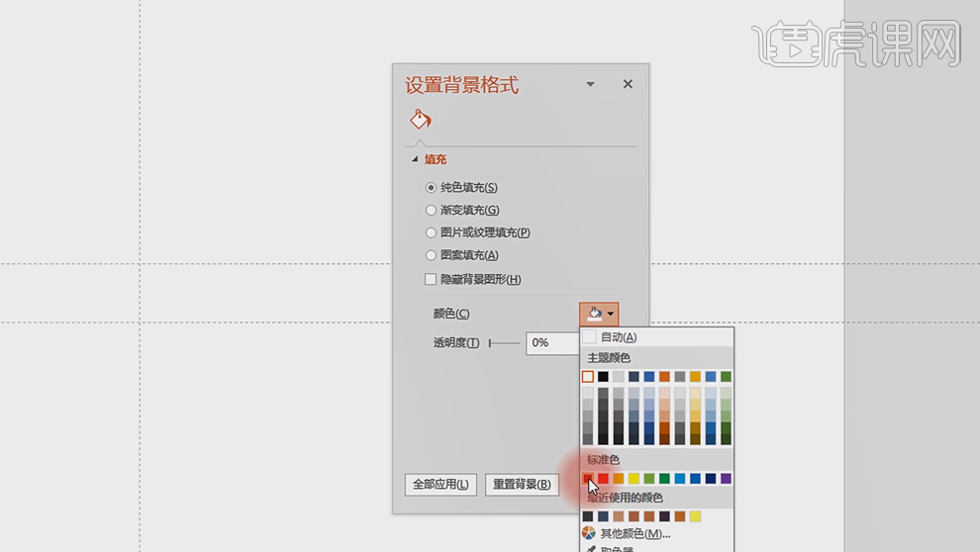Open the task pane options arrow

click(x=591, y=84)
